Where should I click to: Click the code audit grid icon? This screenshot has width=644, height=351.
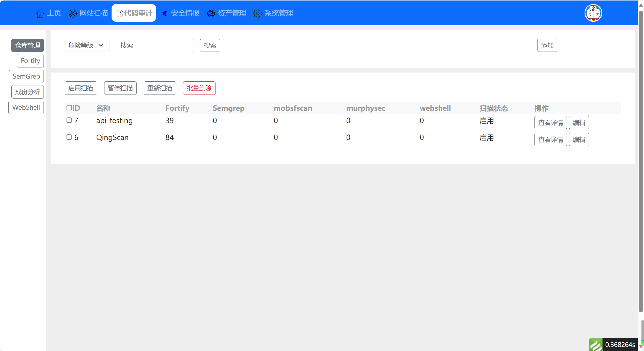[119, 13]
